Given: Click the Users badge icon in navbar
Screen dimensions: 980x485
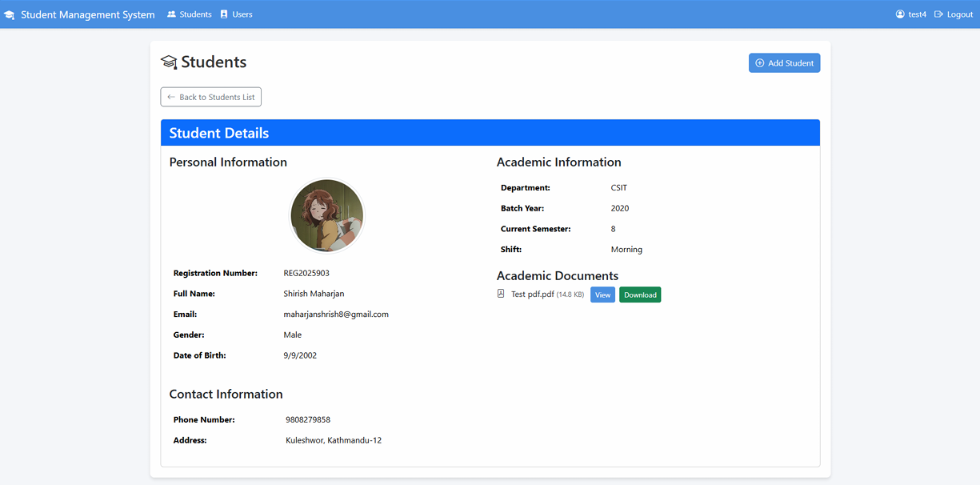Looking at the screenshot, I should [224, 14].
